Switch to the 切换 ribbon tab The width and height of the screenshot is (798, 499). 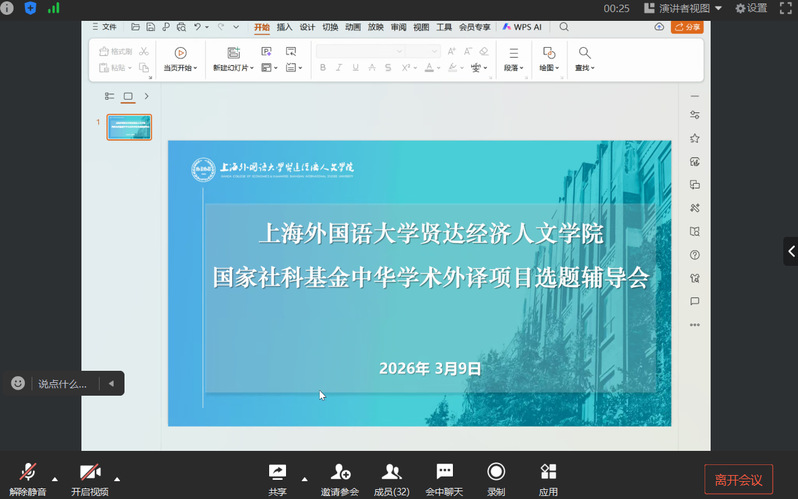330,27
